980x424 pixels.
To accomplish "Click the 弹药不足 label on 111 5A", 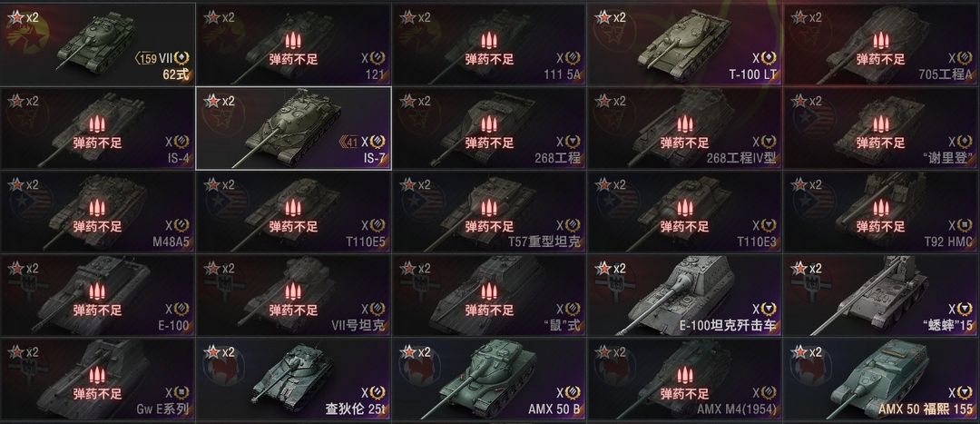I will point(489,59).
